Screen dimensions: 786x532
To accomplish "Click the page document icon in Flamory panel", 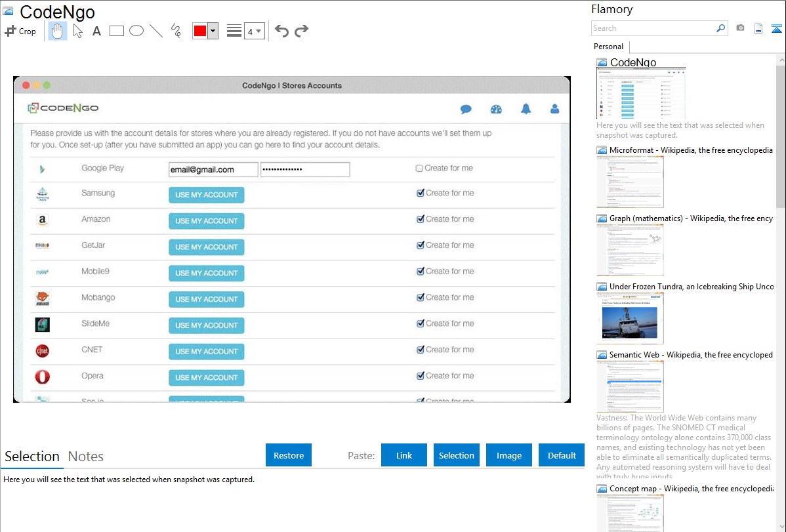I will click(x=758, y=28).
